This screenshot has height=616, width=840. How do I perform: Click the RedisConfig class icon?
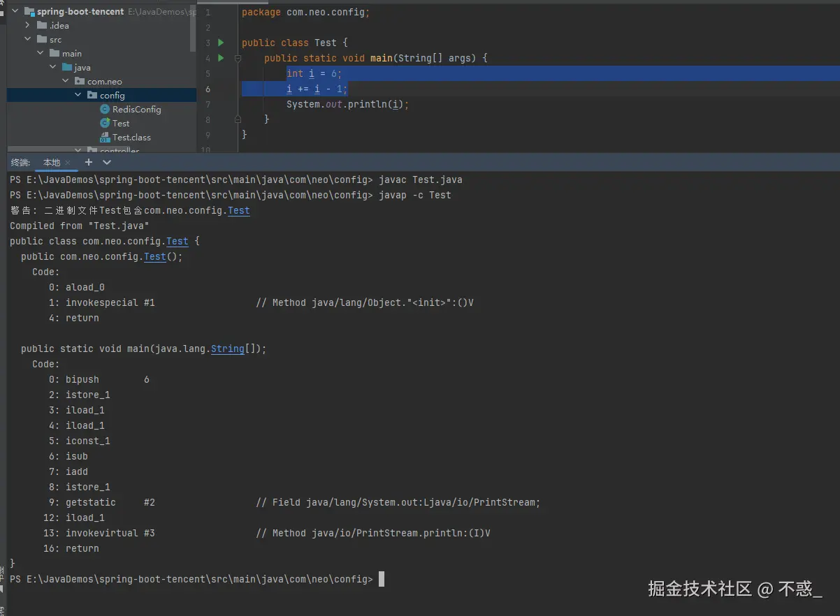tap(105, 109)
